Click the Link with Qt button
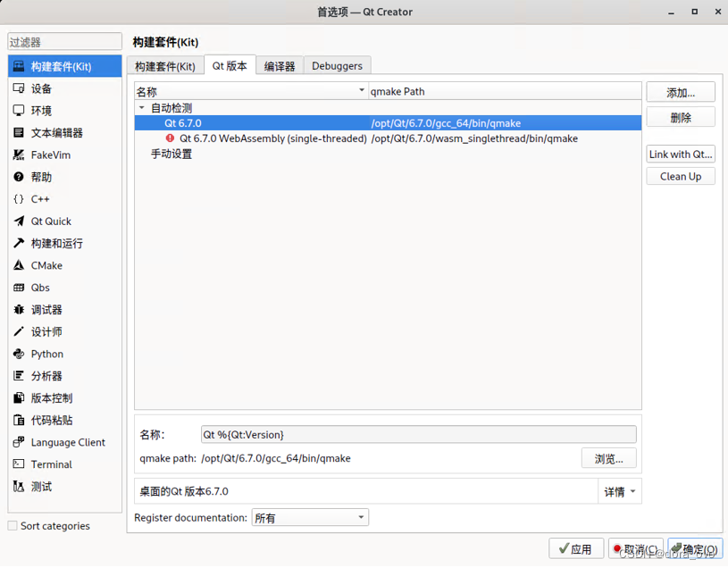The image size is (728, 568). pos(680,154)
